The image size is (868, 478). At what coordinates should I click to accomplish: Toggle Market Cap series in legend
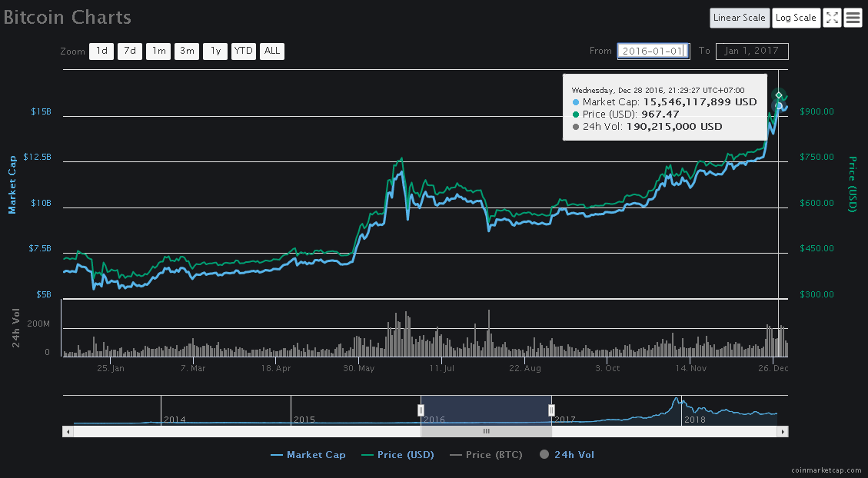(x=308, y=455)
